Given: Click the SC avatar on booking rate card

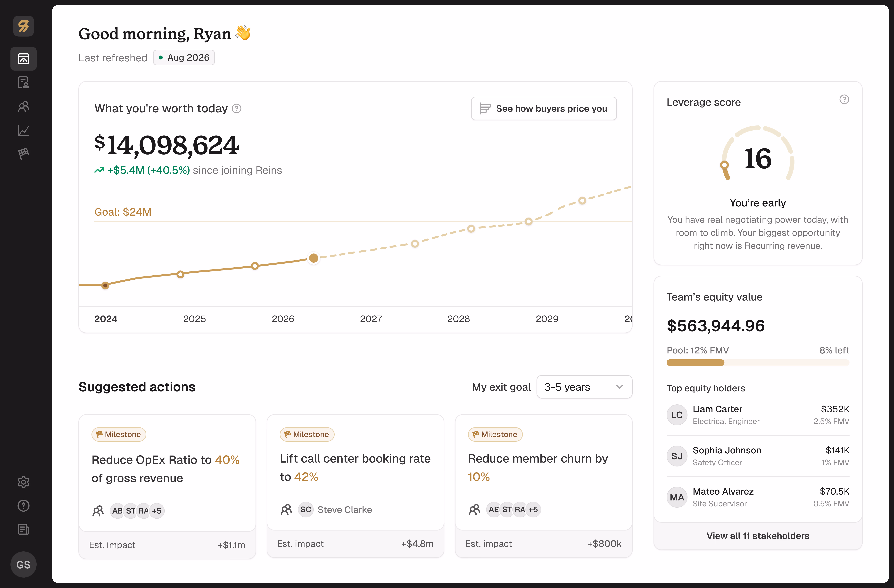Looking at the screenshot, I should coord(306,510).
